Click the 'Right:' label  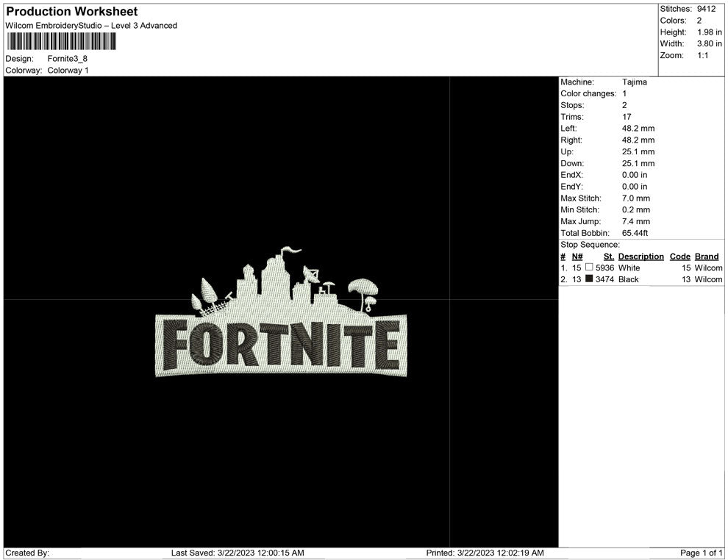coord(571,140)
